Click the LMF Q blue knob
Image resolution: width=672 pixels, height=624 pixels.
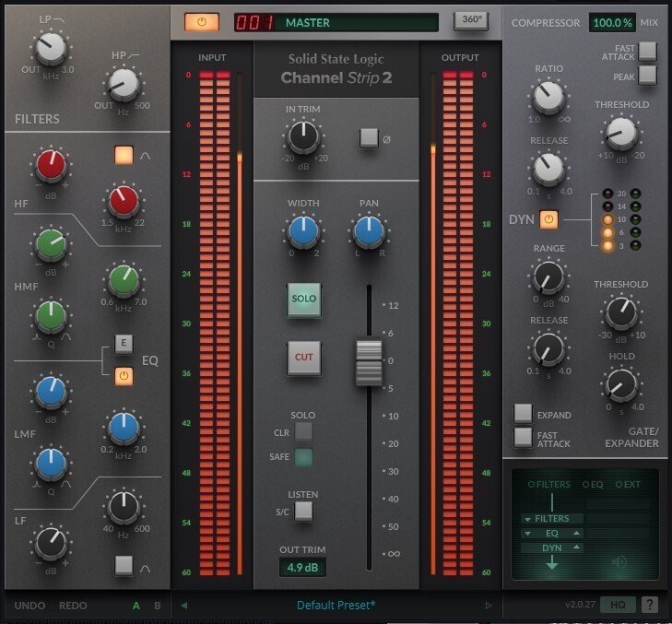coord(51,464)
